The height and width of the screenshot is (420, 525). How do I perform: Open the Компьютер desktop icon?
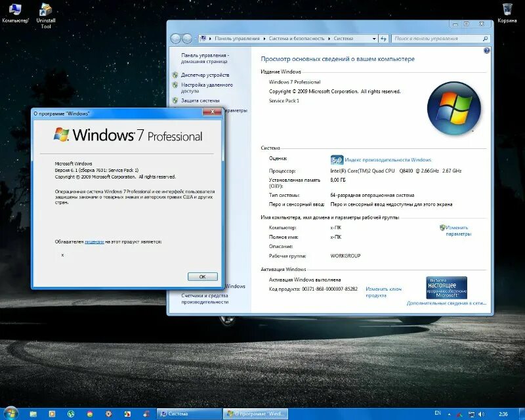[15, 13]
